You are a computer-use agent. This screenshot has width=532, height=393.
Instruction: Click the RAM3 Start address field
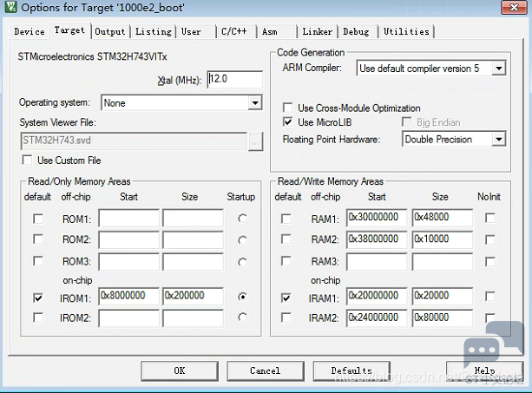(x=377, y=262)
